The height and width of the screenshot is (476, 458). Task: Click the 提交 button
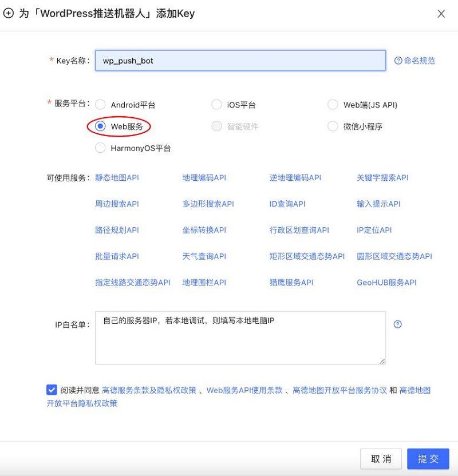pyautogui.click(x=428, y=459)
